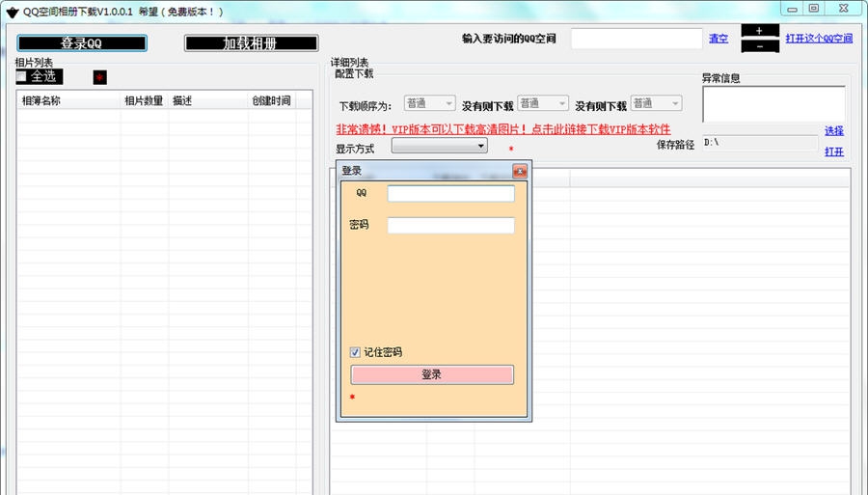Click the 创建时间 column header
Viewport: 868px width, 495px height.
coord(271,100)
